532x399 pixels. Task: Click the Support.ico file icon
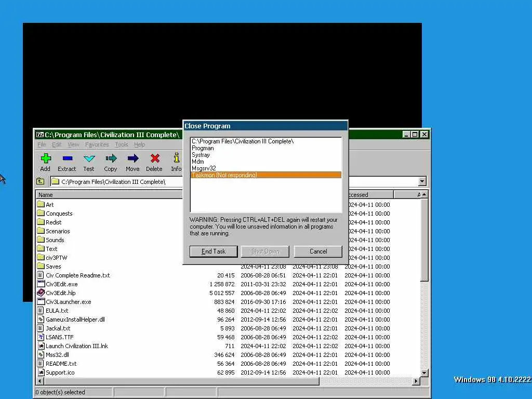click(41, 372)
